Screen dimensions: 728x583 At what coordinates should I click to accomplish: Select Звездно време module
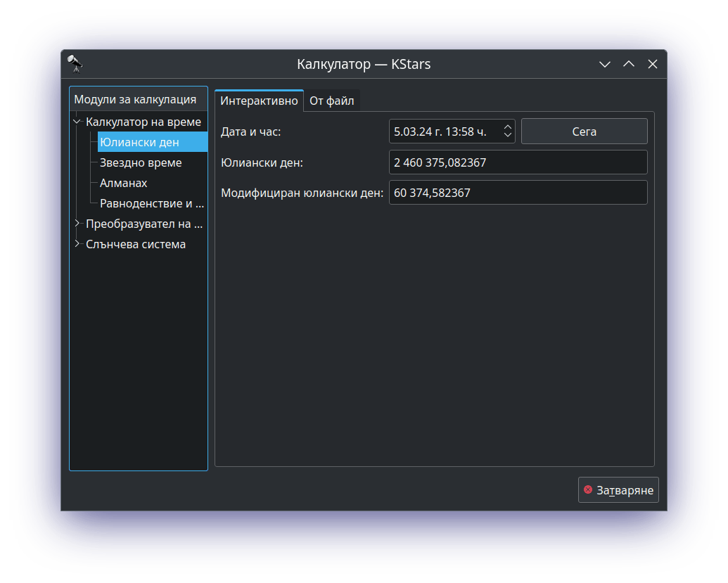click(141, 163)
